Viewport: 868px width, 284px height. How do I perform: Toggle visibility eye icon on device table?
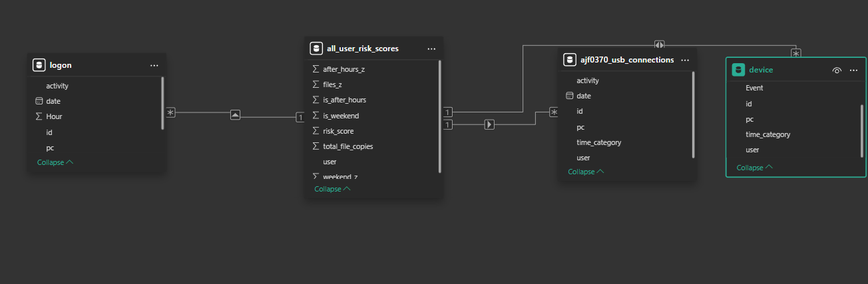click(837, 70)
